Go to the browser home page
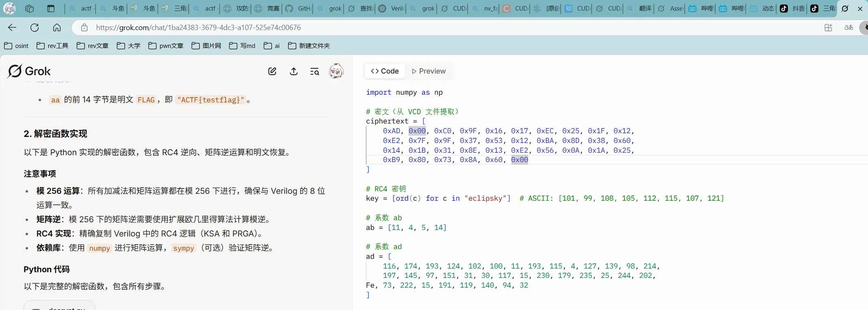The height and width of the screenshot is (310, 868). click(x=57, y=28)
